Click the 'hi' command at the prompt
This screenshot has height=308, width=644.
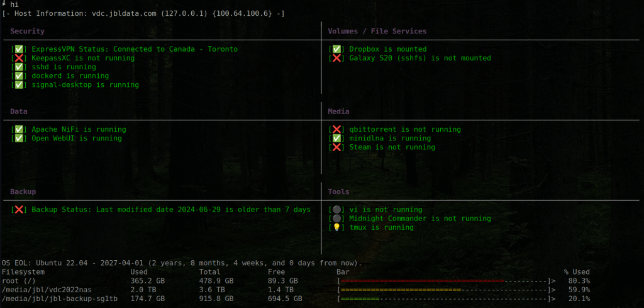point(14,4)
